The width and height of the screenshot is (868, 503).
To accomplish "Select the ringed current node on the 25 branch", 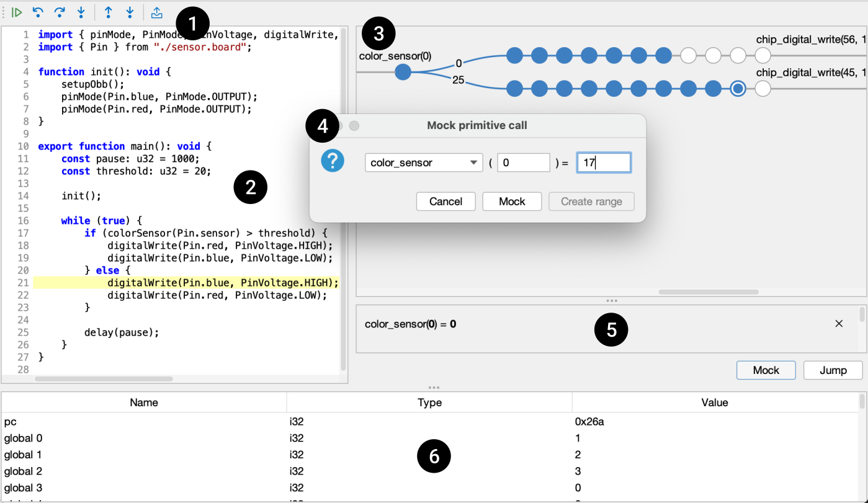I will coord(738,89).
